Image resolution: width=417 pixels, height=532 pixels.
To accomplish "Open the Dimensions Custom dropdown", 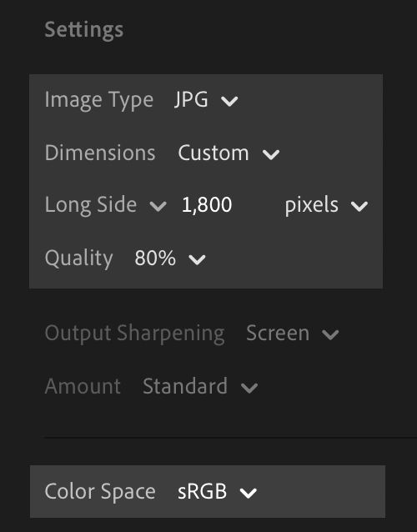I will coord(229,153).
